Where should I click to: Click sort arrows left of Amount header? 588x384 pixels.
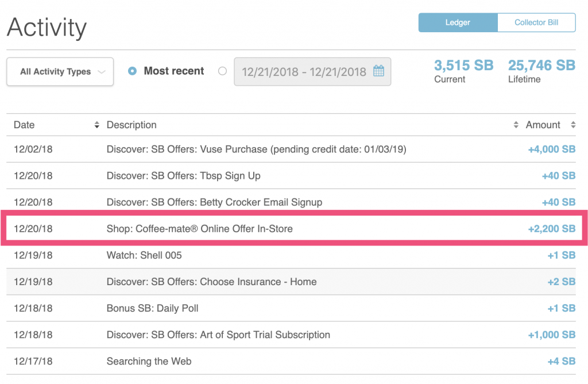[x=516, y=125]
